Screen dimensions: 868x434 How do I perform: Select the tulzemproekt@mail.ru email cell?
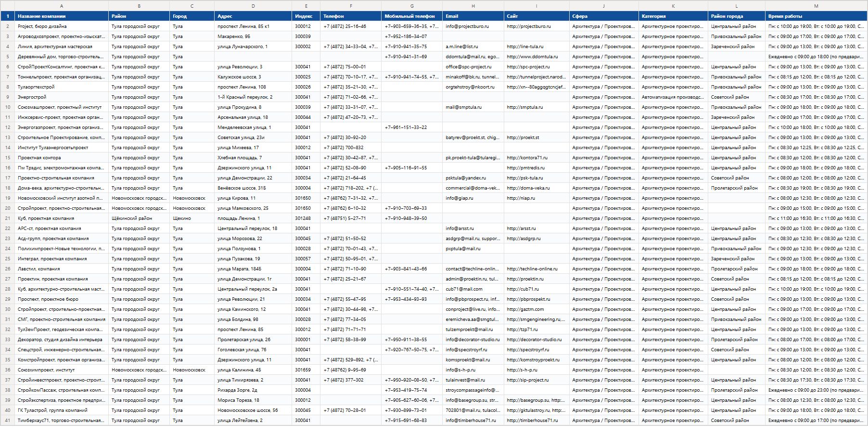point(473,330)
